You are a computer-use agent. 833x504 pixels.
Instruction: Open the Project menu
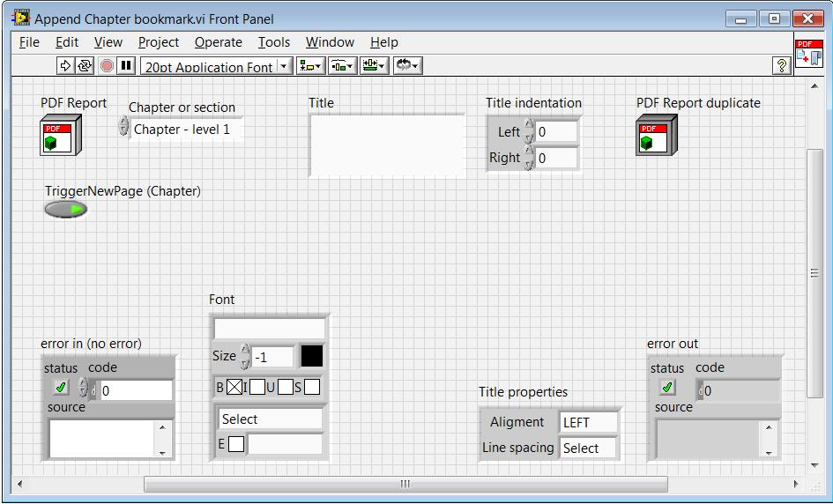tap(158, 42)
